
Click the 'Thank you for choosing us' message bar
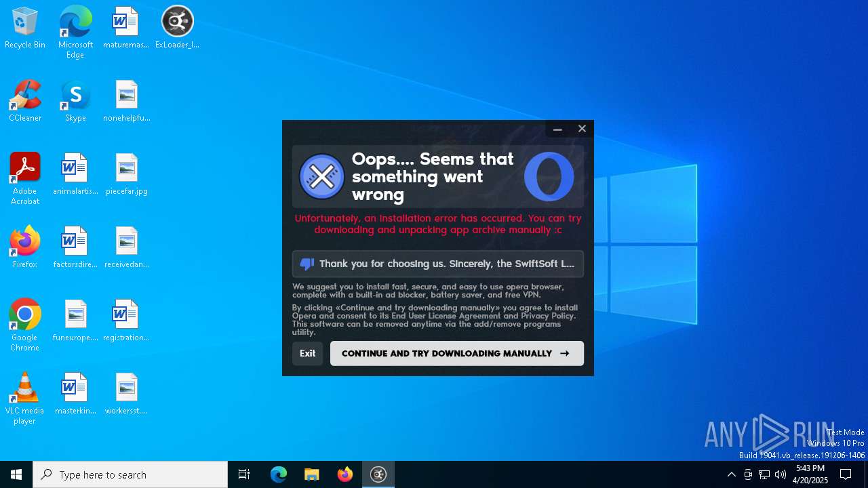(x=438, y=264)
